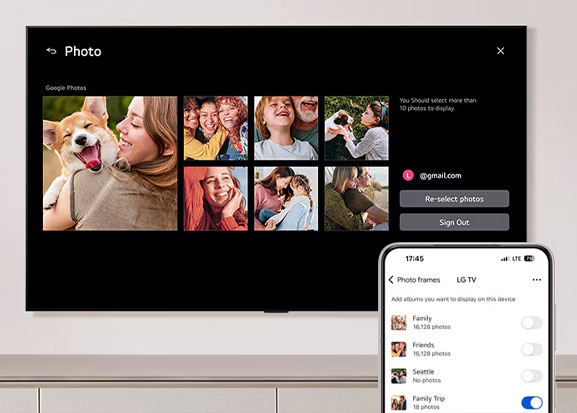
Task: Click the Re-select photos button
Action: pos(454,199)
